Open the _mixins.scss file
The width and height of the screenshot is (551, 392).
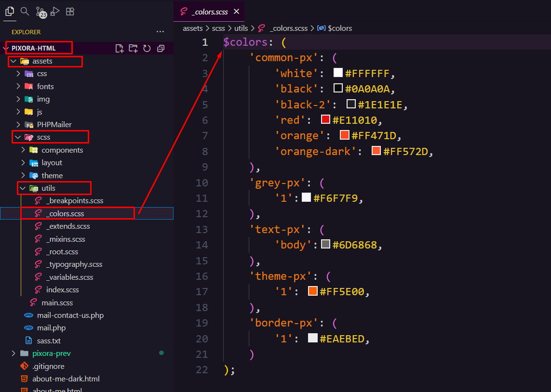click(x=65, y=239)
